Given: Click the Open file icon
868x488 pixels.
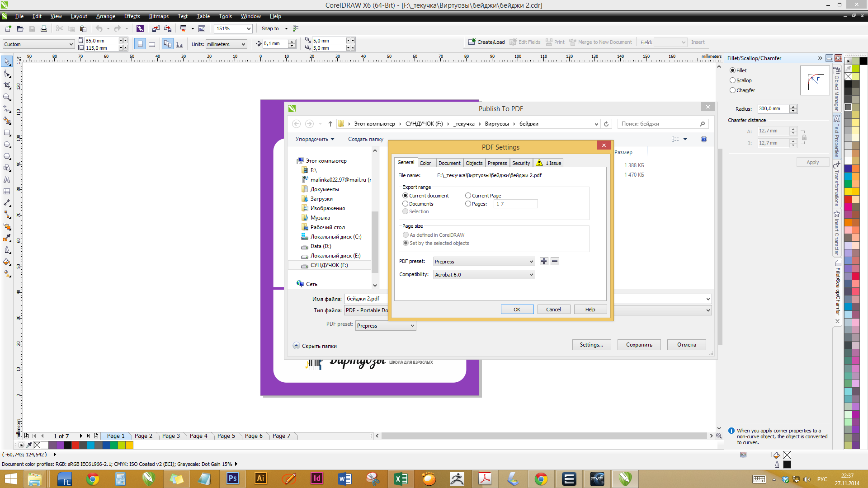Looking at the screenshot, I should (20, 28).
